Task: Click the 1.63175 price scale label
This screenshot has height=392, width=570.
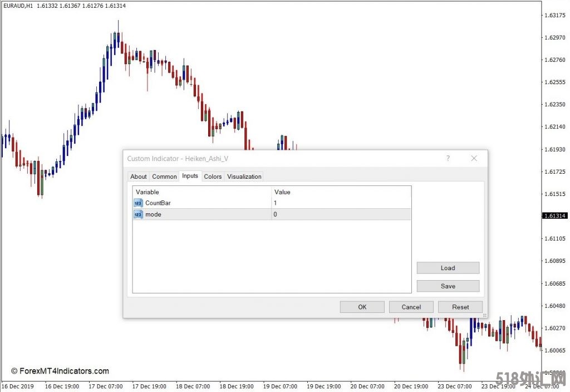Action: pyautogui.click(x=555, y=15)
